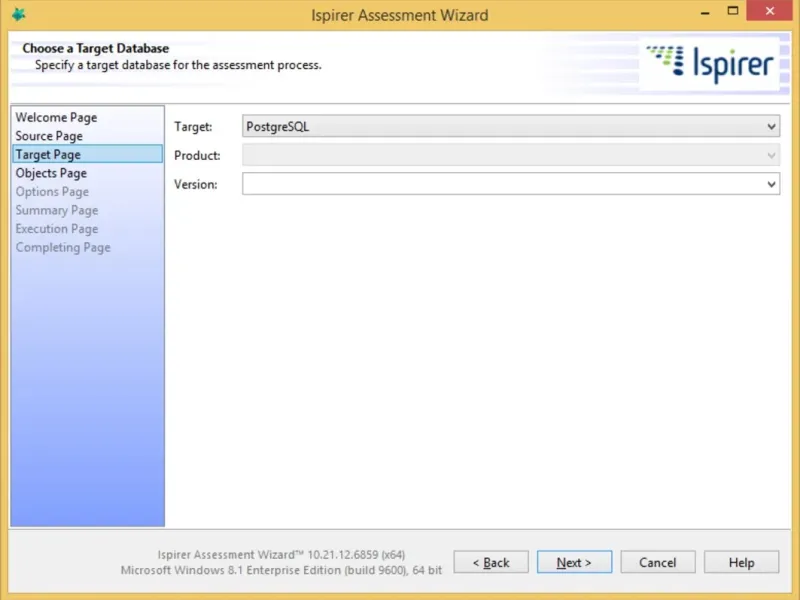
Task: Click the Back button
Action: 491,562
